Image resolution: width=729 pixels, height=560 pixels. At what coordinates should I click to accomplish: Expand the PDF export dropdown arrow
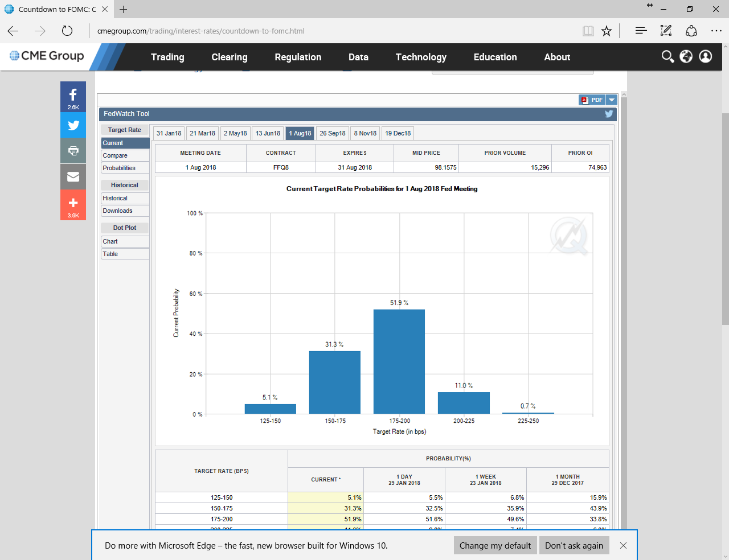tap(612, 100)
